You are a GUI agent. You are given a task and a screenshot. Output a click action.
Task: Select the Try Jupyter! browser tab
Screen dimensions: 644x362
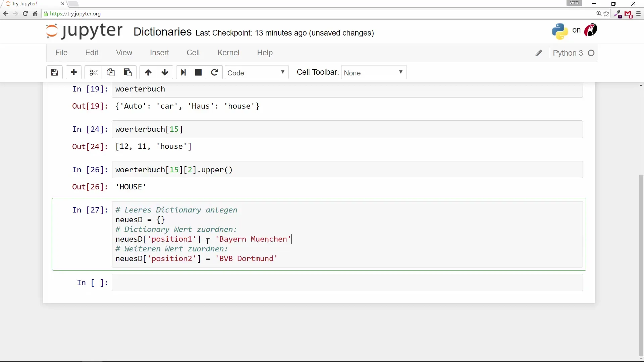pos(34,4)
